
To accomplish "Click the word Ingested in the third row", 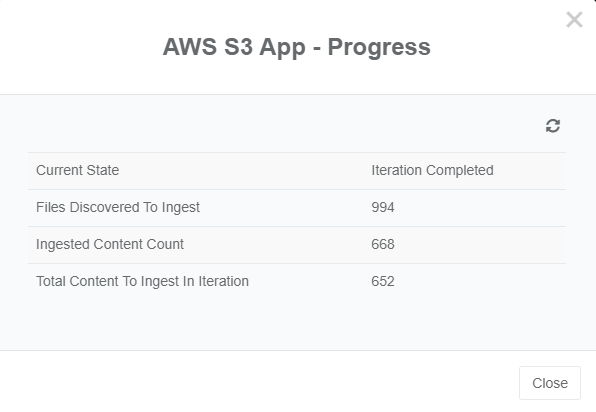I will pos(63,244).
